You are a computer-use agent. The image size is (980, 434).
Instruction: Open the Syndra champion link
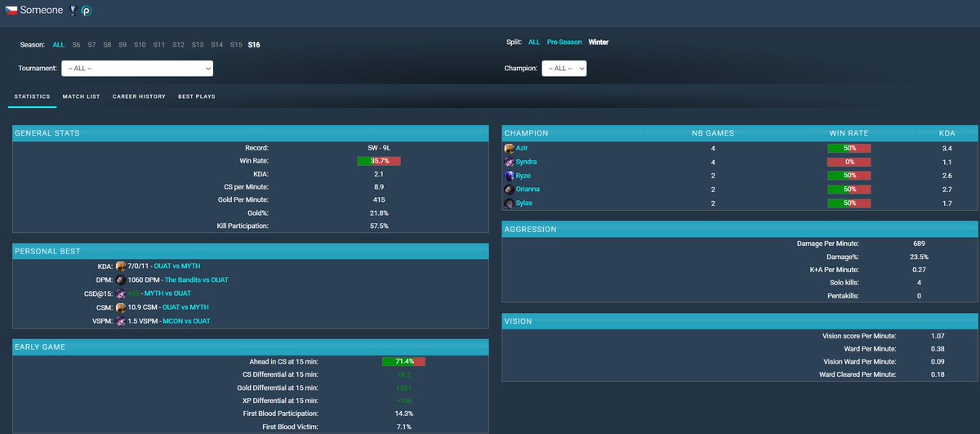527,162
